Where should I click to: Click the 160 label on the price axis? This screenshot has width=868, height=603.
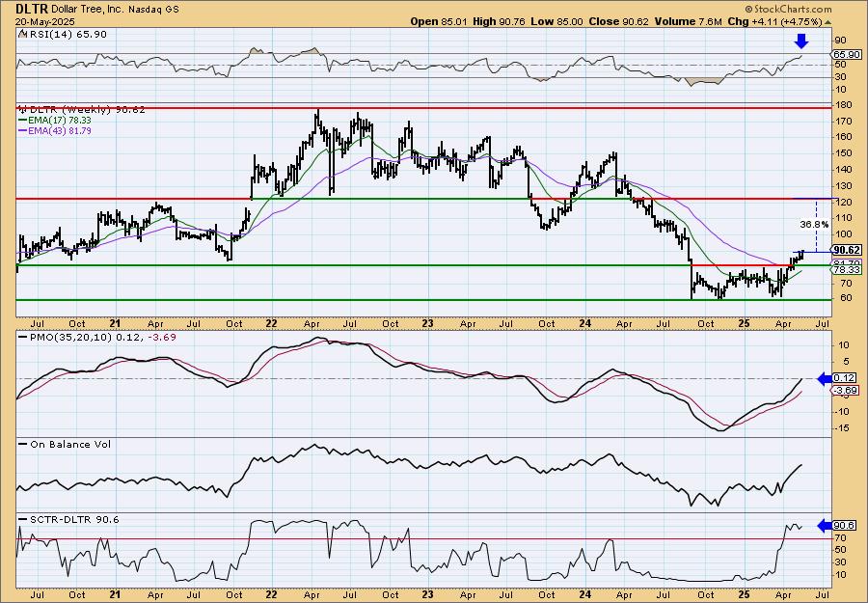843,137
